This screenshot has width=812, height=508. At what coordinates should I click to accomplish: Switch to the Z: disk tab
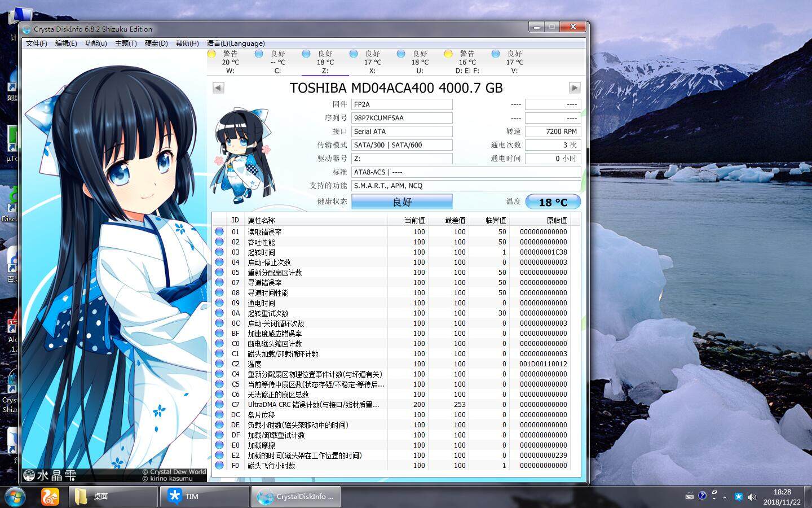click(325, 62)
